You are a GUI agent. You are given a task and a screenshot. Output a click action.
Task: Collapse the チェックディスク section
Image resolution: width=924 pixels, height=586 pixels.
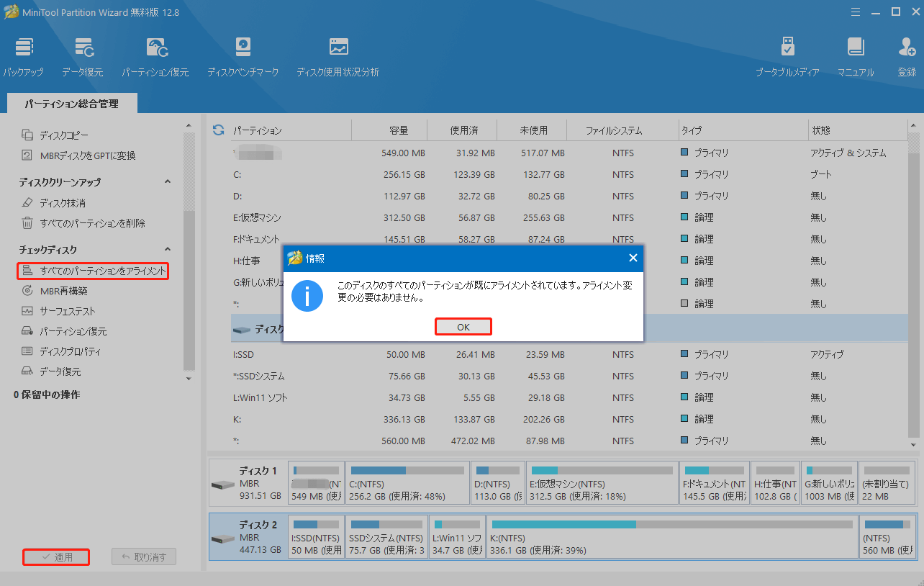point(168,250)
